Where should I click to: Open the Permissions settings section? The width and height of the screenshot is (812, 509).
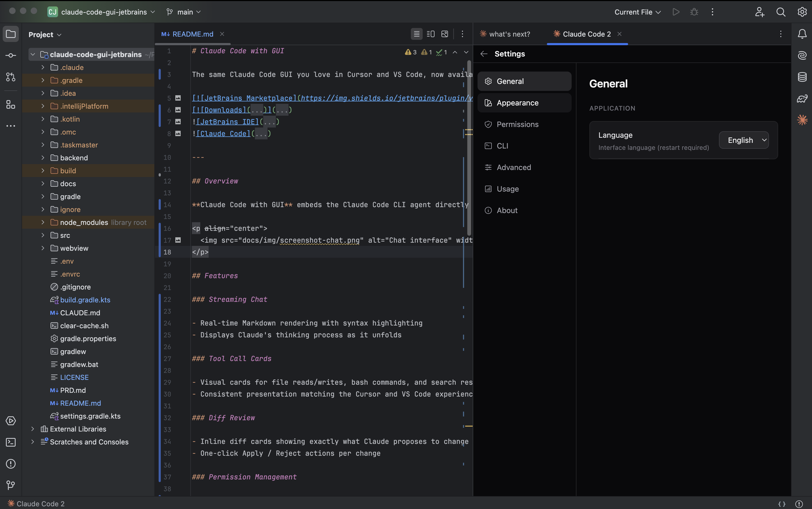pyautogui.click(x=524, y=124)
